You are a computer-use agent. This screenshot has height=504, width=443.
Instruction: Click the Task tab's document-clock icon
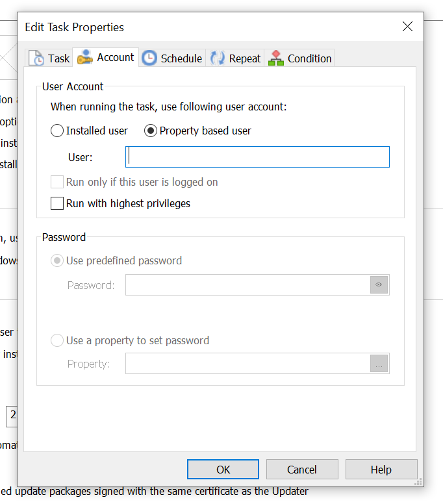pyautogui.click(x=36, y=58)
